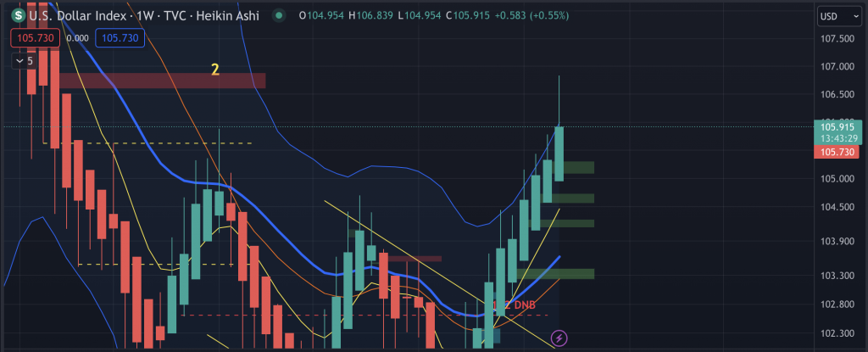868x352 pixels.
Task: Click the +0.583 (+0.55%) change value
Action: [531, 15]
